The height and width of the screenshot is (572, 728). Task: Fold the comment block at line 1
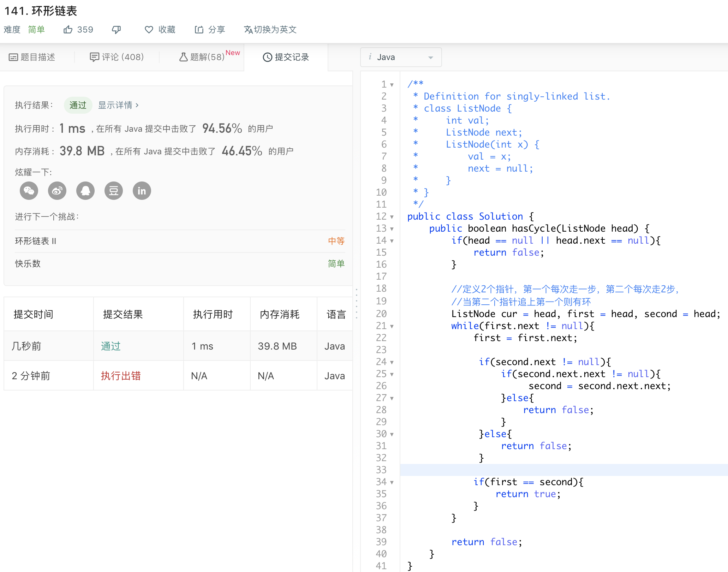[392, 85]
